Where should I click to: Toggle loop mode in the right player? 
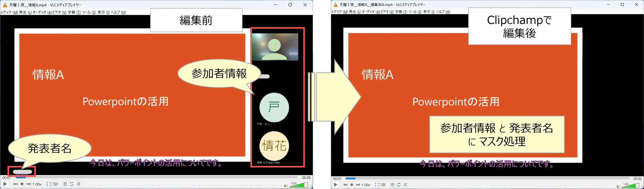(x=399, y=185)
